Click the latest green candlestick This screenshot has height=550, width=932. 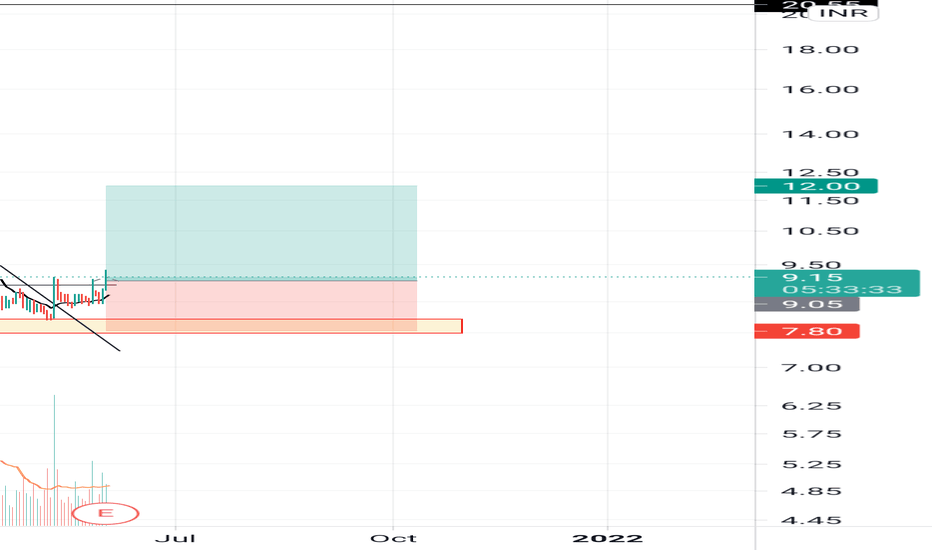(106, 281)
